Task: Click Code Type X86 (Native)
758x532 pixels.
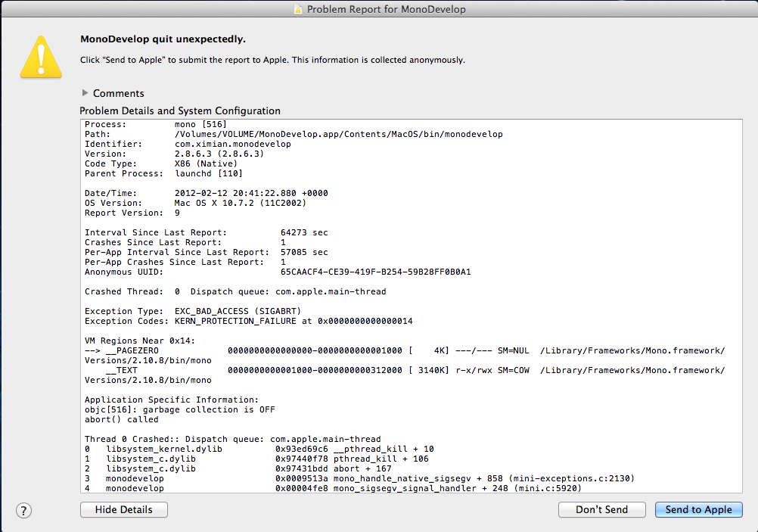Action: (x=161, y=163)
